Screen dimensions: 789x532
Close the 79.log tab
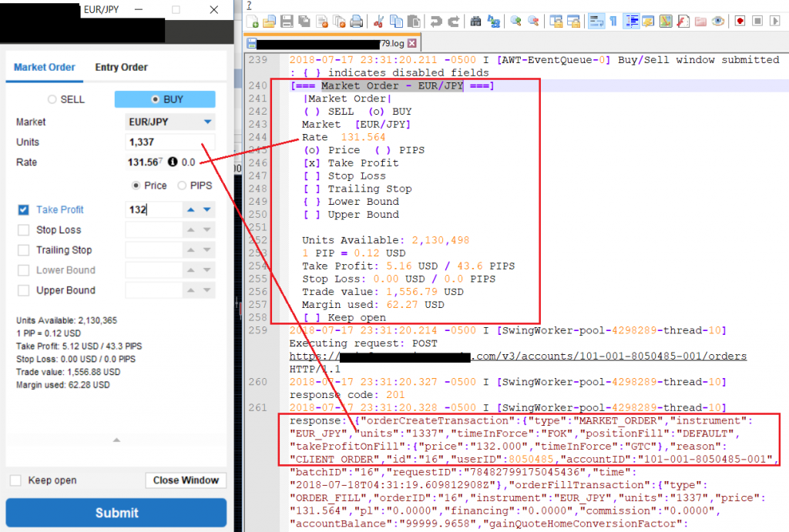[412, 43]
